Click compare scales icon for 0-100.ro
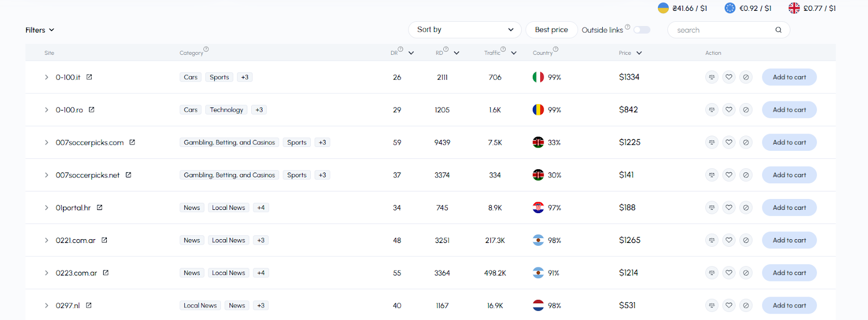Viewport: 868px width, 320px height. coord(712,110)
